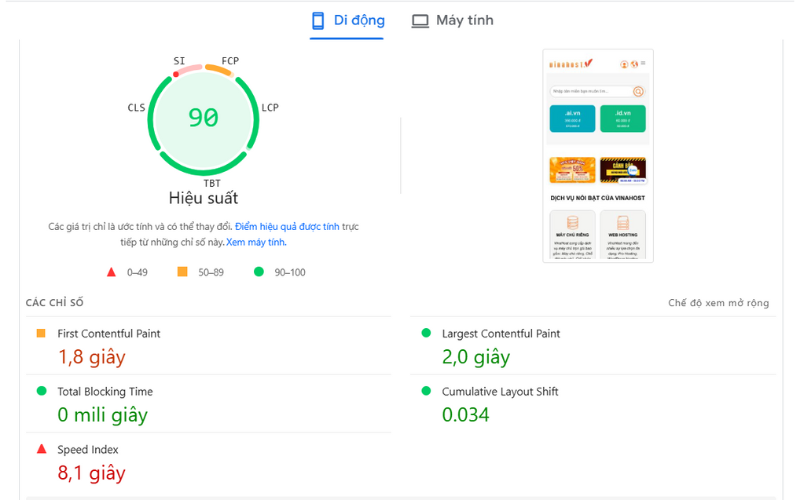Screen dimensions: 800x500
Task: Click the green dot beside Largest Contentful Paint
Action: click(x=426, y=333)
